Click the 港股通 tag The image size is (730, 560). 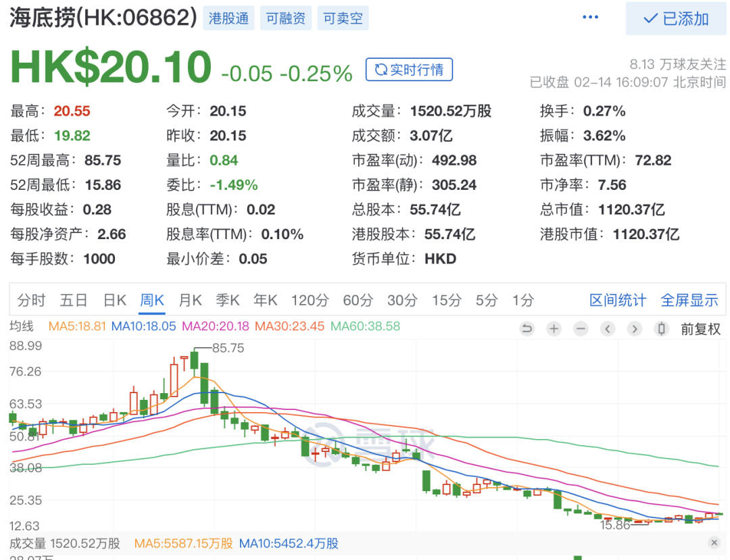[x=228, y=19]
